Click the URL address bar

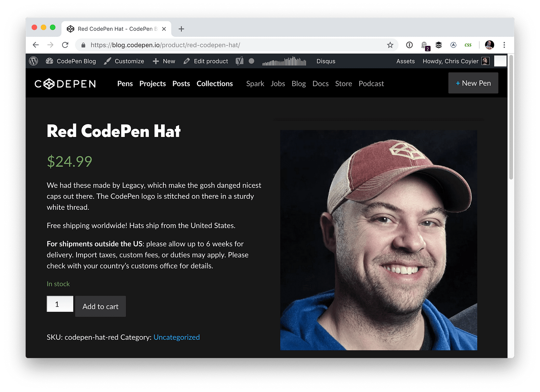pos(236,45)
